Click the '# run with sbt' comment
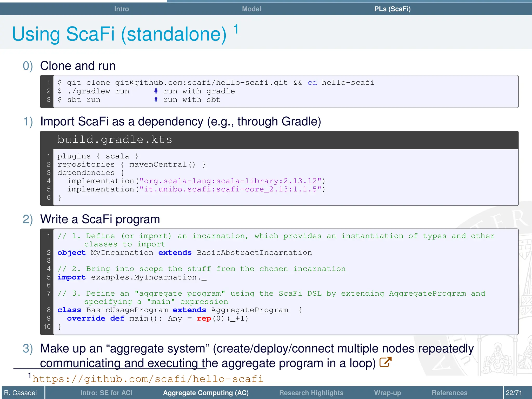532x399 pixels. (x=187, y=100)
